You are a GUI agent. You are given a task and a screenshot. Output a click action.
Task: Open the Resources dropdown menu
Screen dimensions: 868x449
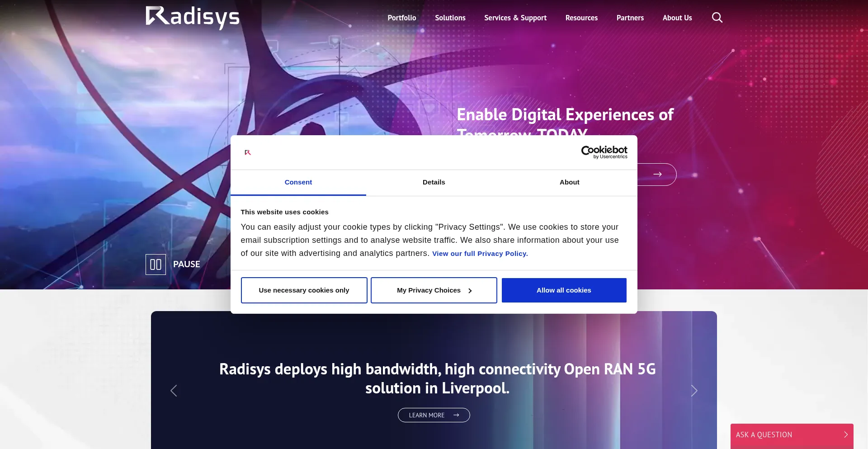click(x=581, y=17)
